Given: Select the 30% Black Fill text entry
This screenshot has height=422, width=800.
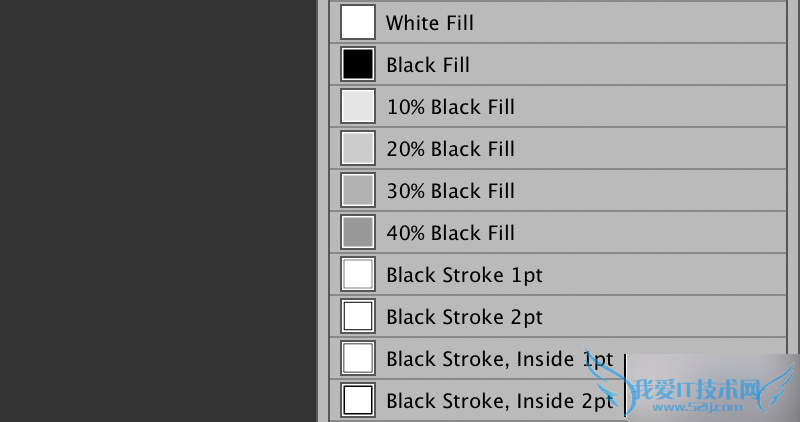Looking at the screenshot, I should pos(450,191).
